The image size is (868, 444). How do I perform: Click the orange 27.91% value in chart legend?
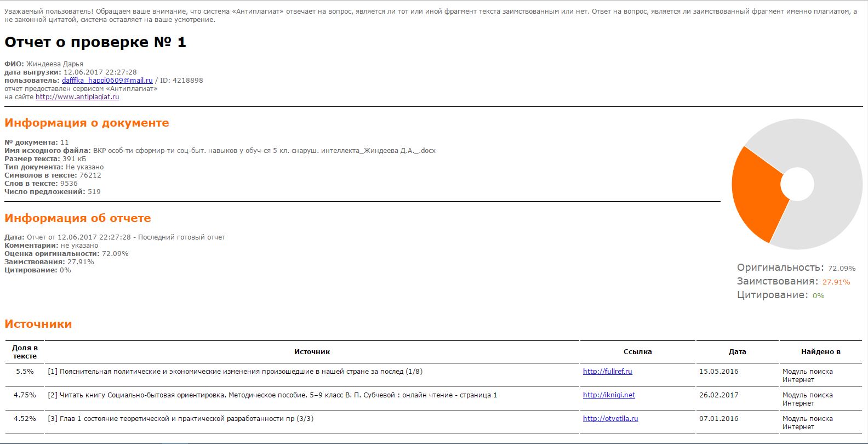pyautogui.click(x=836, y=282)
